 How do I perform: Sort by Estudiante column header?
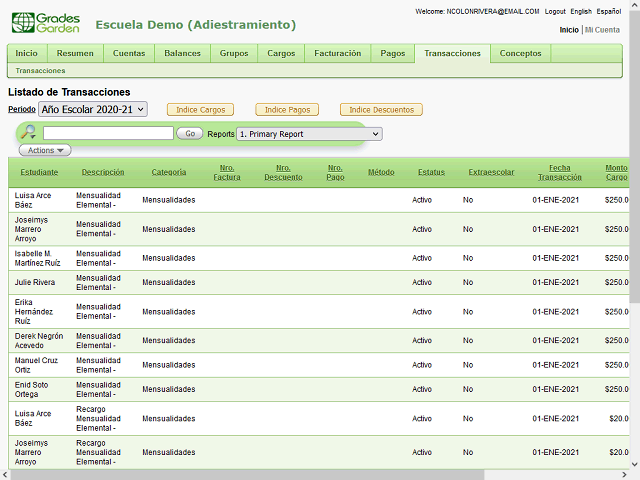tap(39, 172)
